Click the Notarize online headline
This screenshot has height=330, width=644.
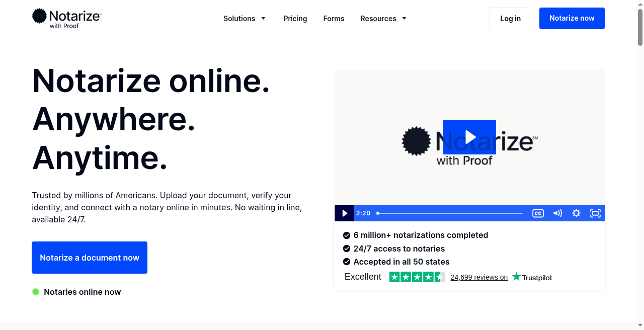pos(151,80)
